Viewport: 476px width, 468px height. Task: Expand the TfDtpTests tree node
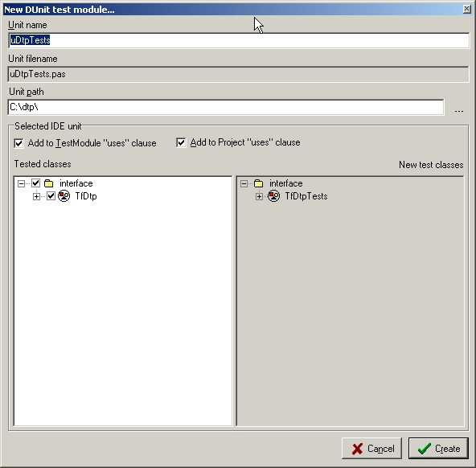(259, 196)
